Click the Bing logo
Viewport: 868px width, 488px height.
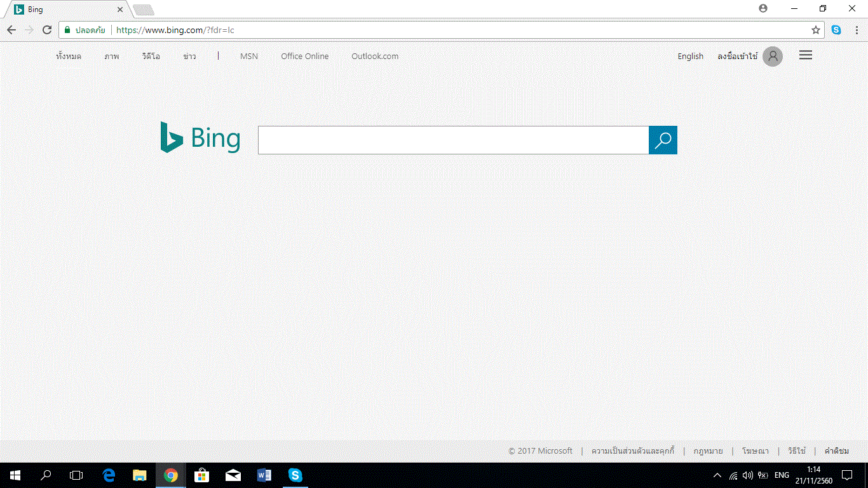click(x=200, y=137)
